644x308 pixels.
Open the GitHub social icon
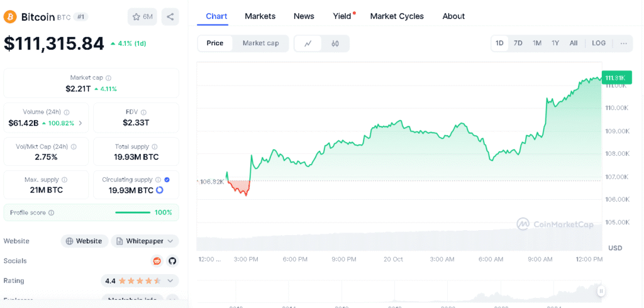point(172,261)
